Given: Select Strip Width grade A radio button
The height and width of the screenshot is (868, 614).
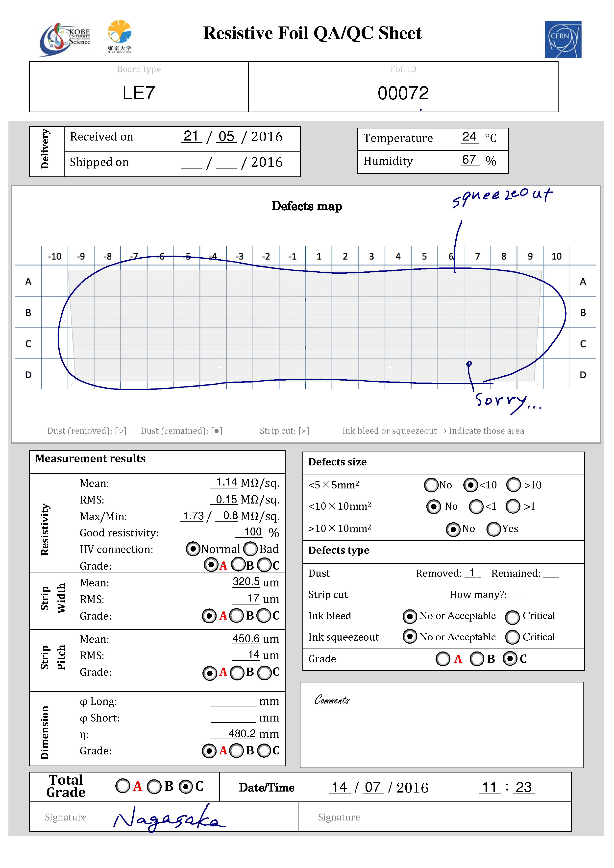Looking at the screenshot, I should [x=209, y=615].
